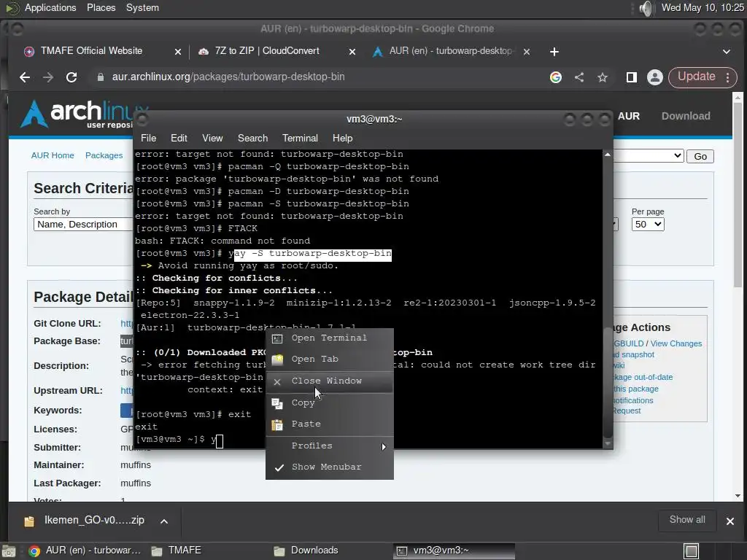Click the Chrome forward arrow
The image size is (747, 560).
[x=48, y=77]
